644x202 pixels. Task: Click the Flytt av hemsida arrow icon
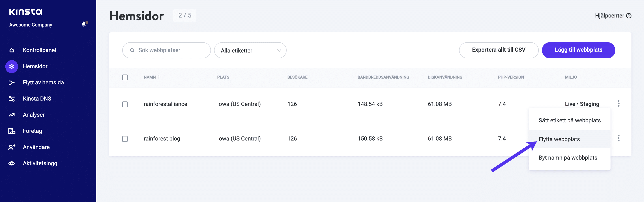[x=11, y=82]
